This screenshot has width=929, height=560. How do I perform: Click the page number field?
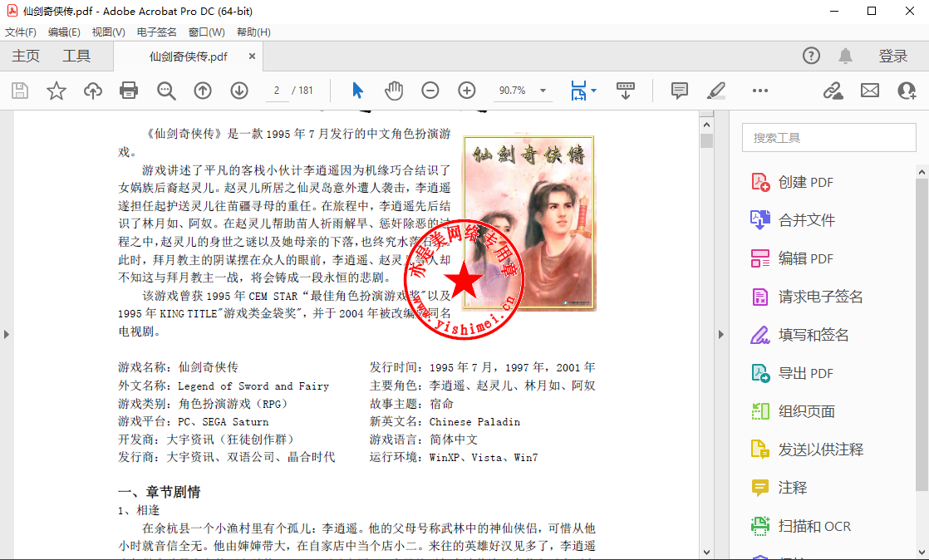(x=277, y=91)
